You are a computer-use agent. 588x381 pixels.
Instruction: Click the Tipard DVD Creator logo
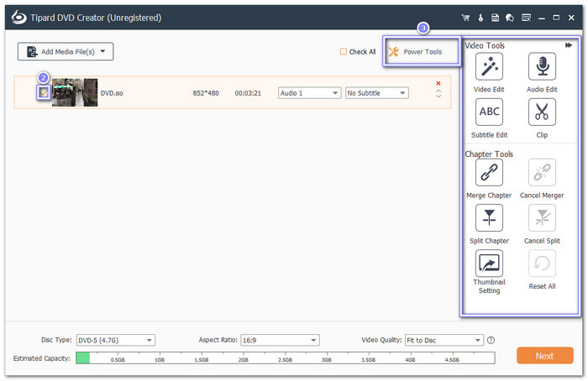(18, 18)
